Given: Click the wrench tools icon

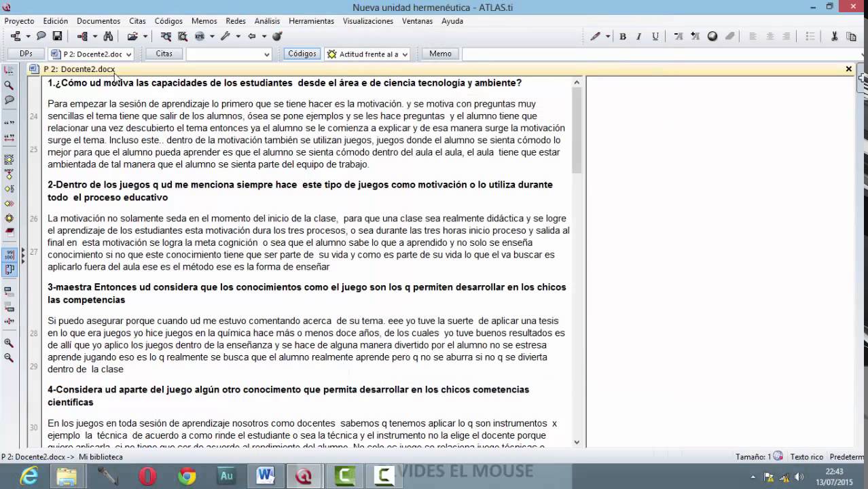Looking at the screenshot, I should pyautogui.click(x=225, y=36).
